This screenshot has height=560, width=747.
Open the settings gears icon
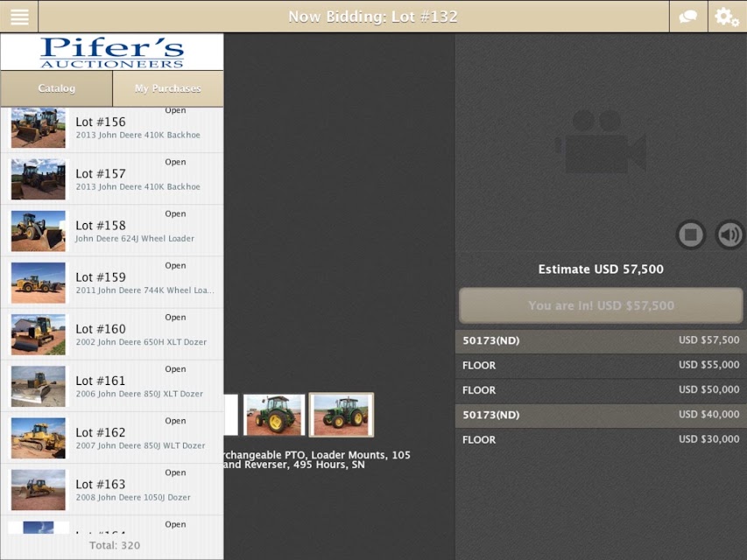[x=727, y=17]
